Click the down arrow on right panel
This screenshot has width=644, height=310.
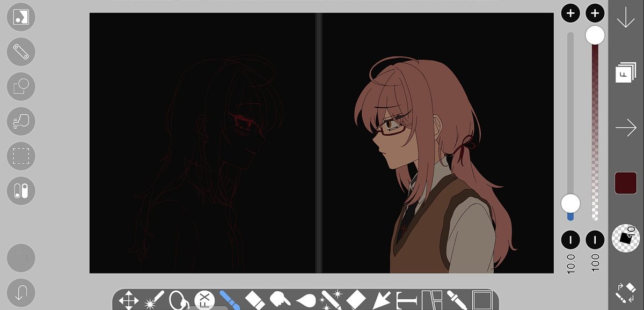click(x=626, y=18)
